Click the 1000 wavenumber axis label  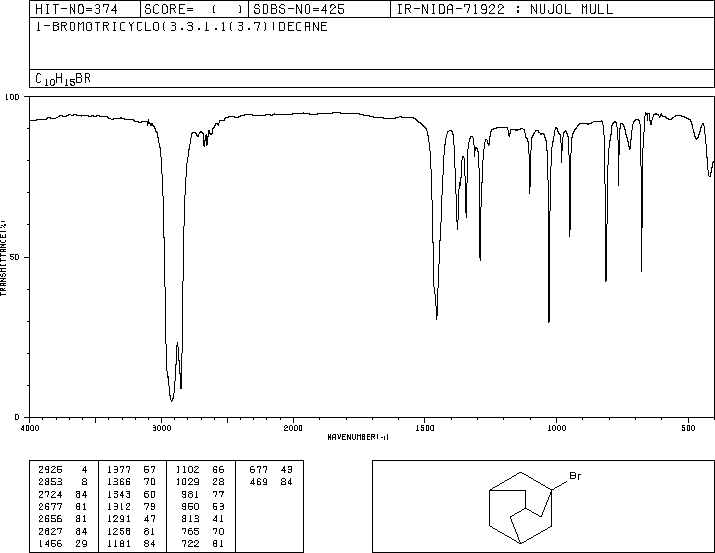[557, 428]
